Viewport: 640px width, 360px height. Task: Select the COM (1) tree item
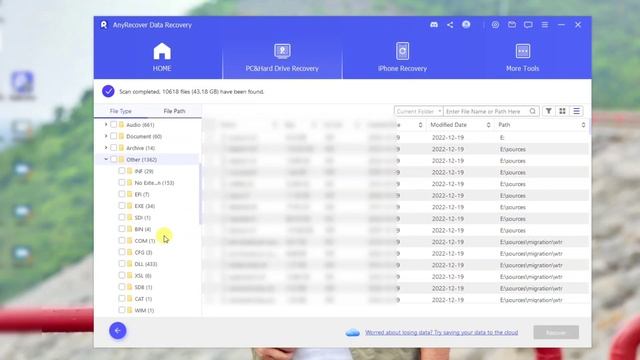tap(144, 241)
